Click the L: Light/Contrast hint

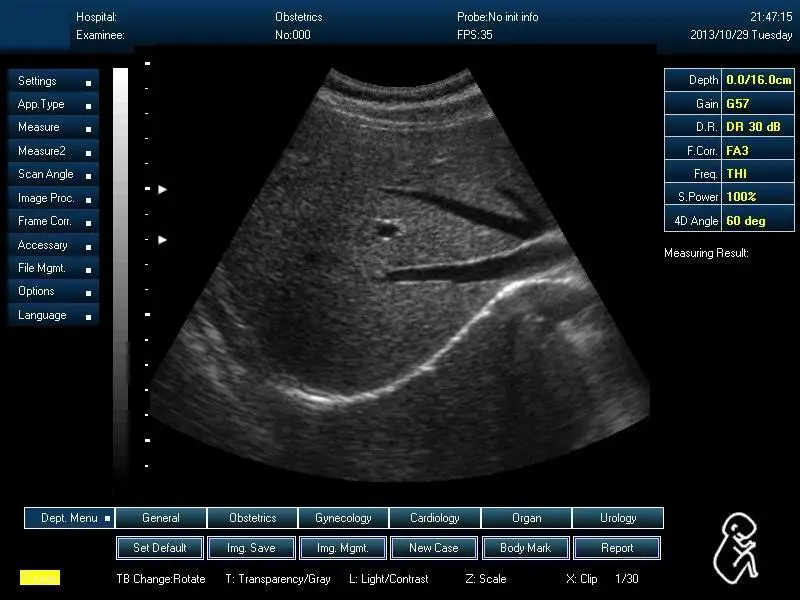click(389, 579)
